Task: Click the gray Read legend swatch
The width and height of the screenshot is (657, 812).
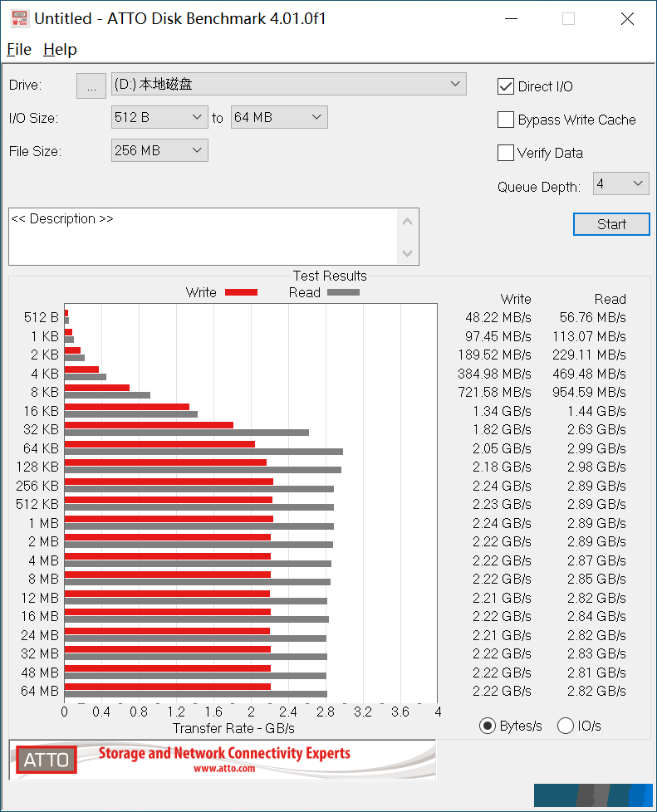Action: coord(343,292)
